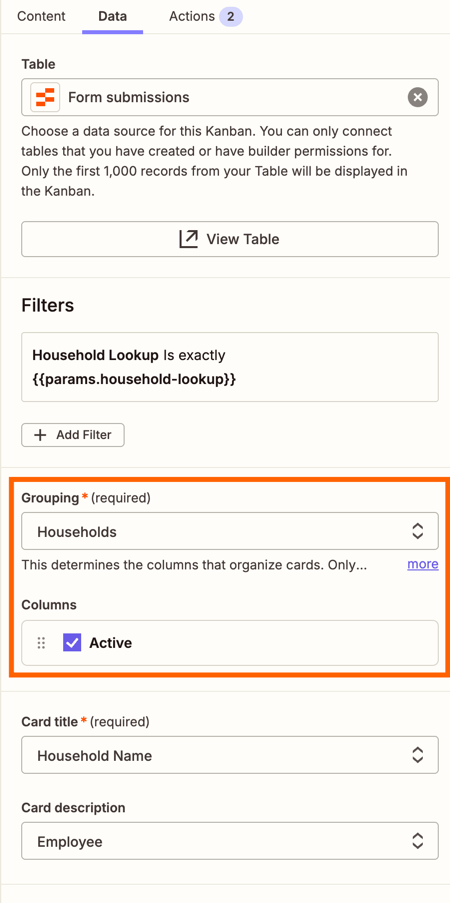Click the chevron arrows on Grouping dropdown
This screenshot has height=903, width=450.
417,532
